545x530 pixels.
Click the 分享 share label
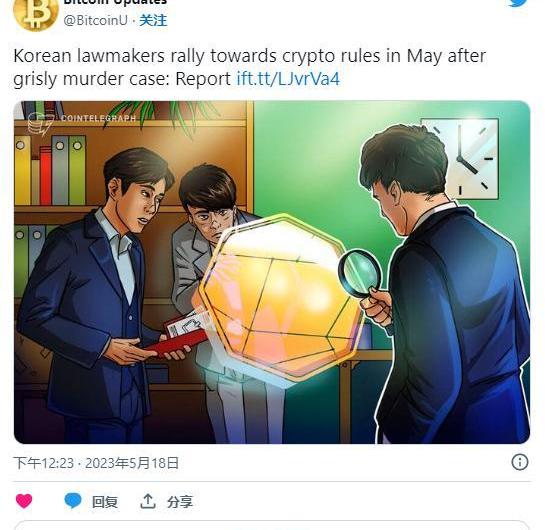pyautogui.click(x=180, y=502)
